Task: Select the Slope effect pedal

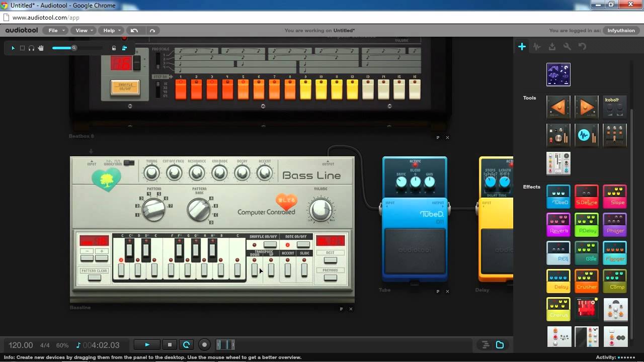Action: (x=615, y=197)
